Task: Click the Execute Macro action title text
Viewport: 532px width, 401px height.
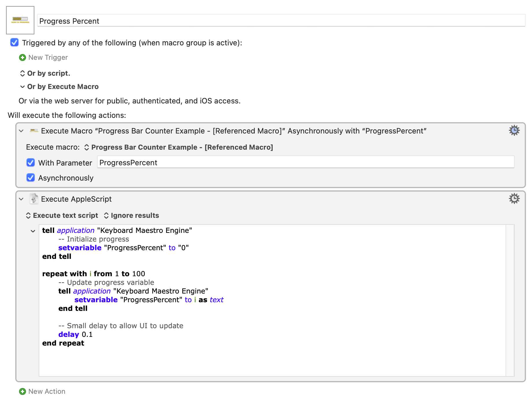Action: click(x=234, y=131)
